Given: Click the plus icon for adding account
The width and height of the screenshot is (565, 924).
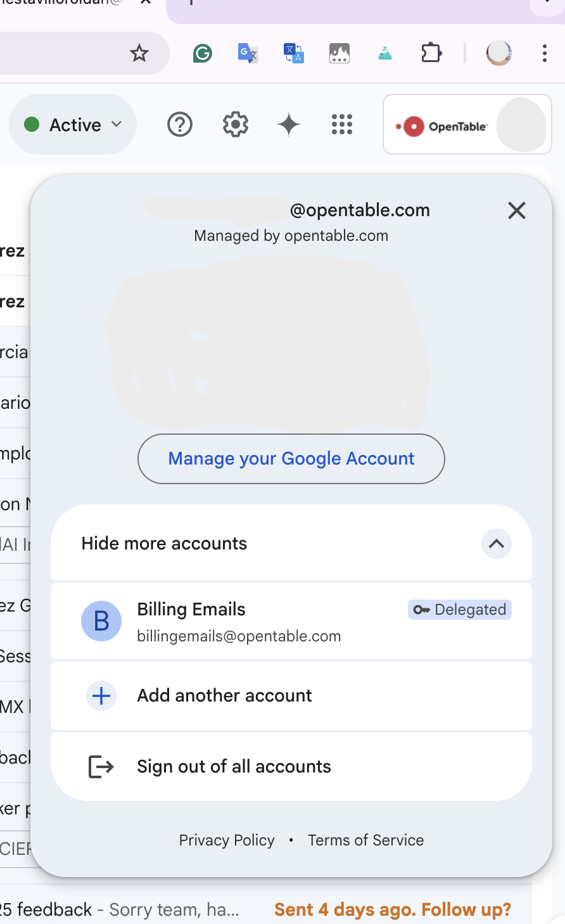Looking at the screenshot, I should (101, 696).
